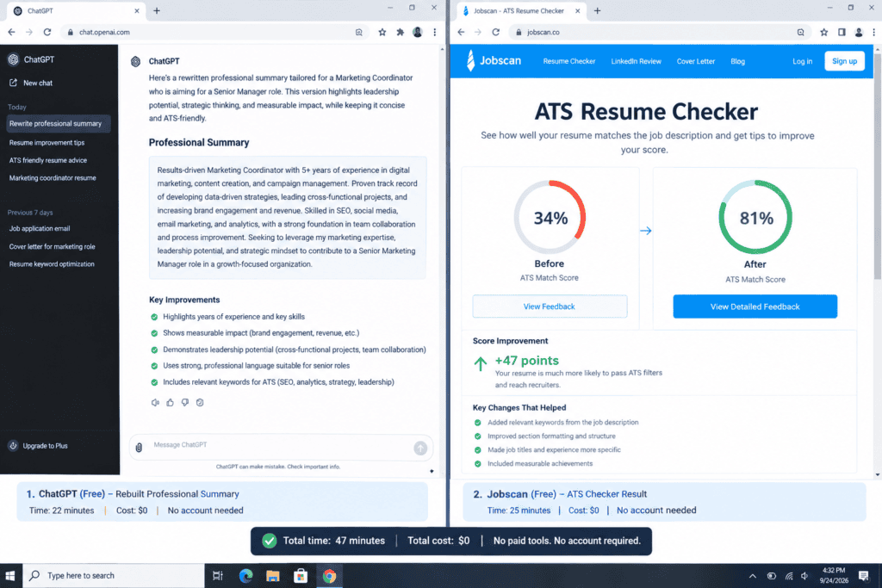The width and height of the screenshot is (882, 588).
Task: Click the View Feedback button
Action: pos(549,306)
